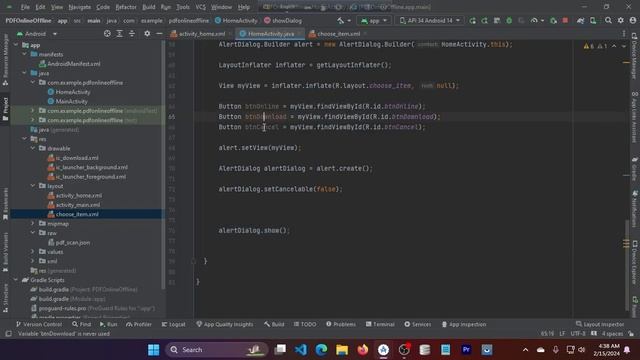Run the app with the green play icon
Screen dimensions: 640x360
pos(473,20)
